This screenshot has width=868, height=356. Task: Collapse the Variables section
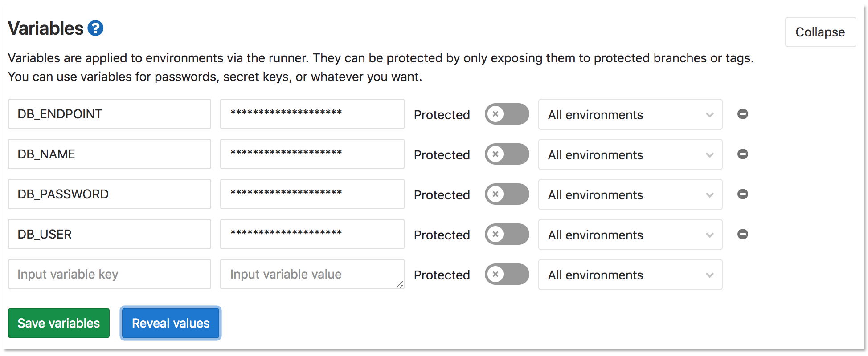pyautogui.click(x=820, y=32)
